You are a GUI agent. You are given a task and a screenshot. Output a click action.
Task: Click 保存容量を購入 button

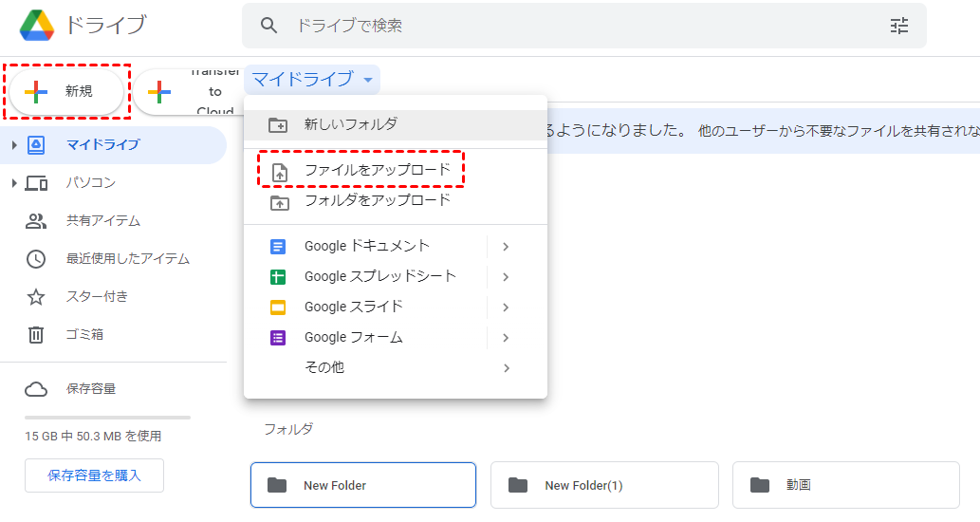click(x=94, y=475)
